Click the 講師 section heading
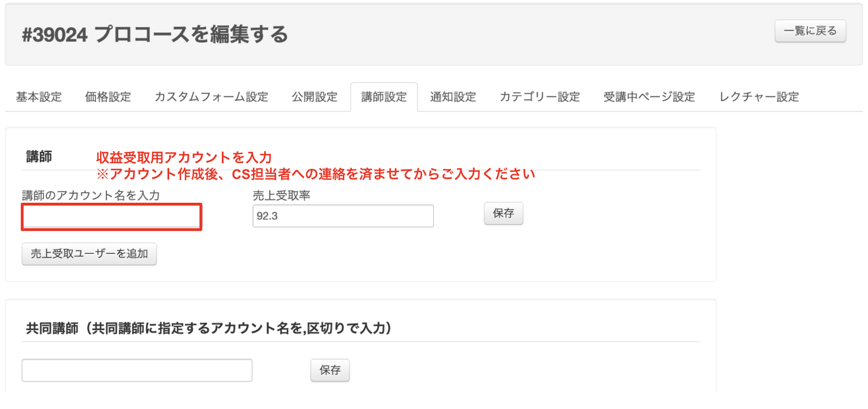The image size is (868, 409). [x=39, y=157]
